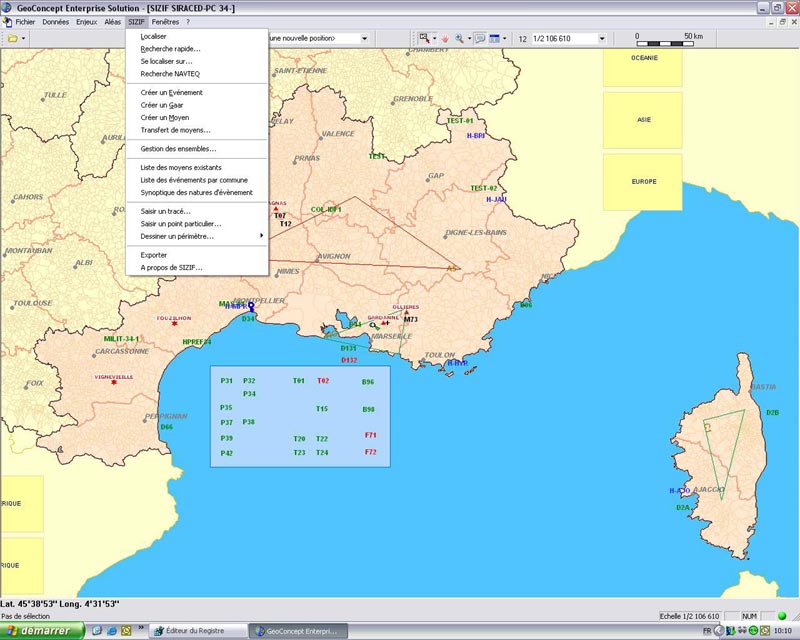Screen dimensions: 800x640
Task: Click the EUROPE yellow map tile
Action: [642, 182]
